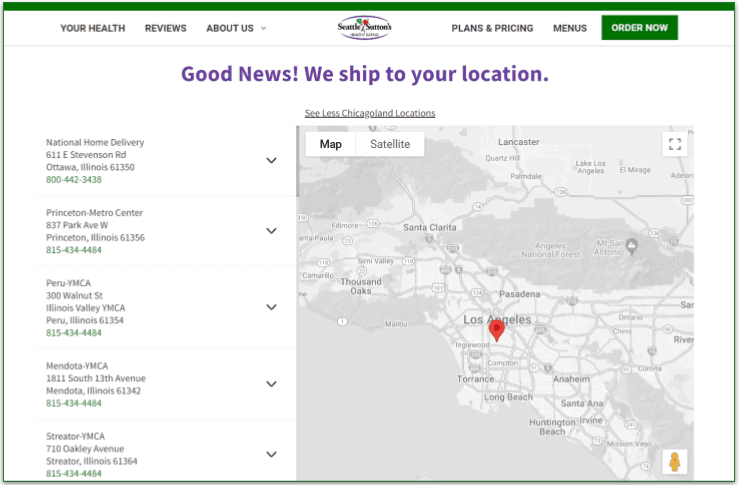739x485 pixels.
Task: Switch map to Satellite view
Action: [x=390, y=144]
